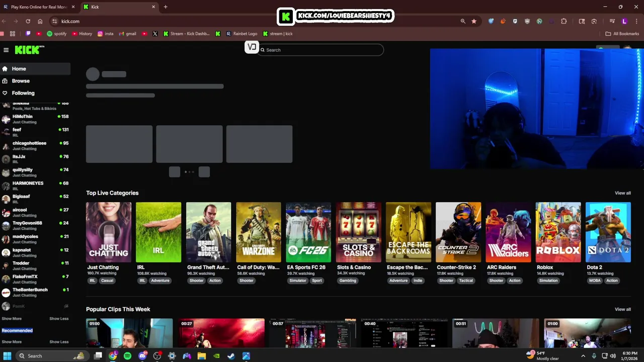Select Browse in the sidebar
644x362 pixels.
pyautogui.click(x=35, y=81)
